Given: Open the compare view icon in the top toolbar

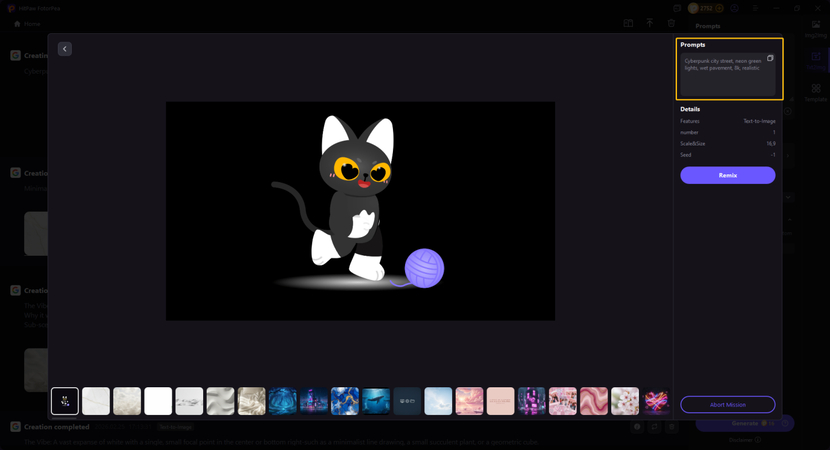Looking at the screenshot, I should [x=628, y=23].
